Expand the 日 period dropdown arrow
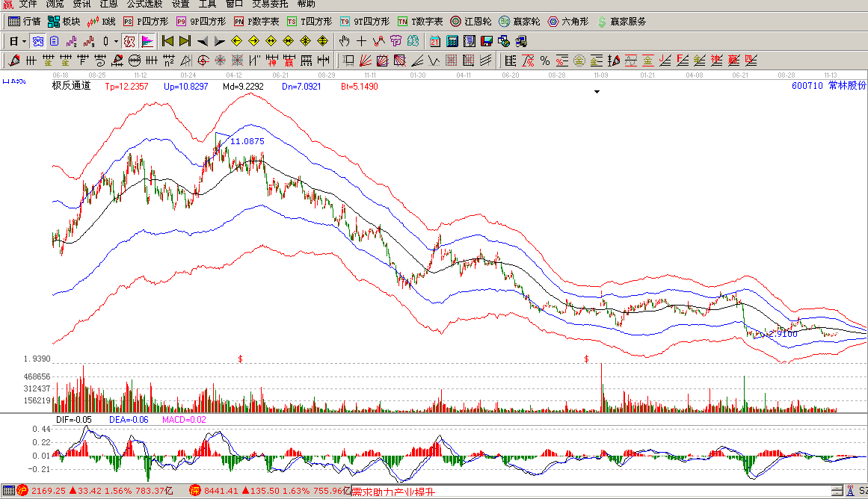Screen dimensions: 868x499 (x=24, y=40)
